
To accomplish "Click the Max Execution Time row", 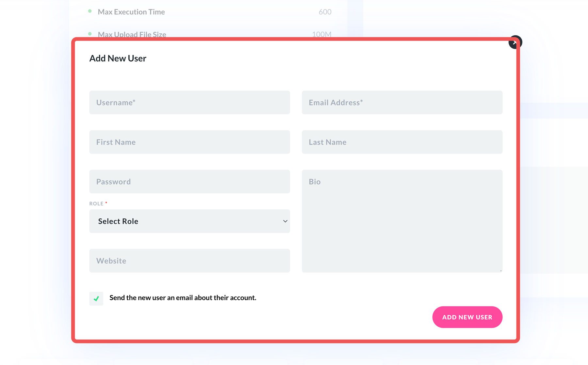I will click(x=132, y=12).
